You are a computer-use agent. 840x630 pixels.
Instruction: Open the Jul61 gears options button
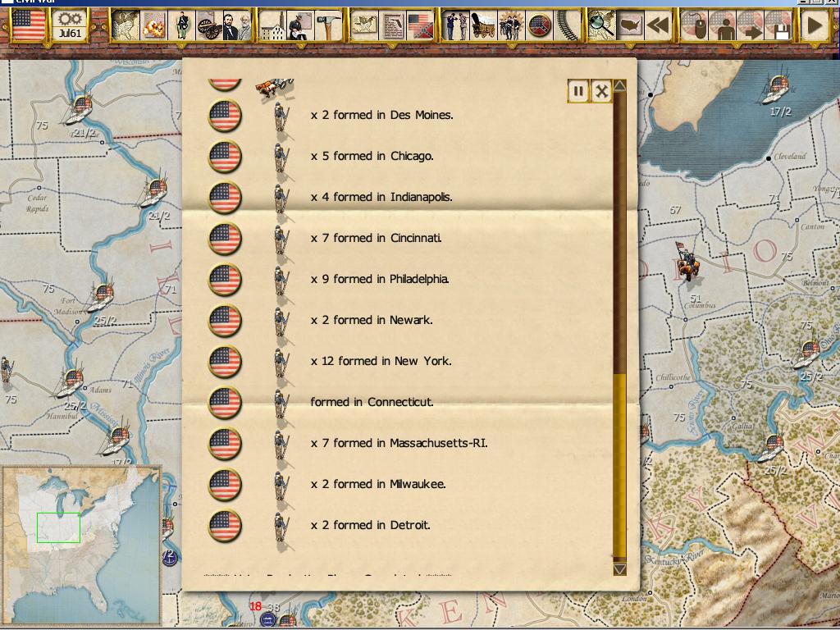click(71, 25)
